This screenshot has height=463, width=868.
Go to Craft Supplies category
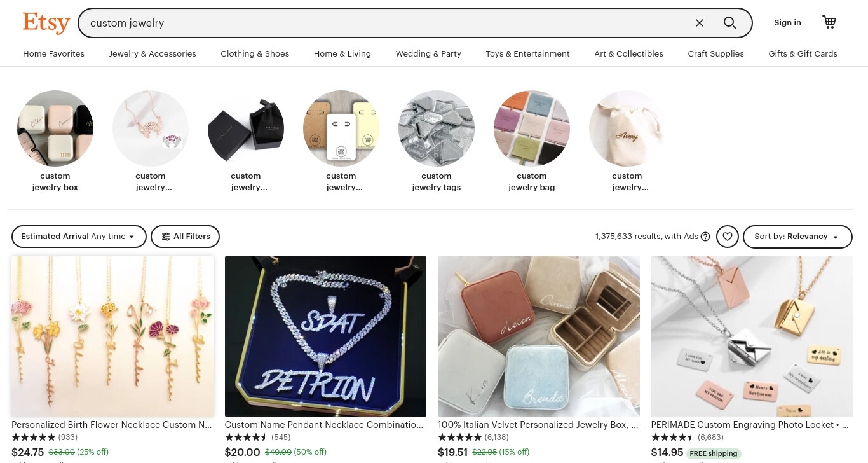715,54
